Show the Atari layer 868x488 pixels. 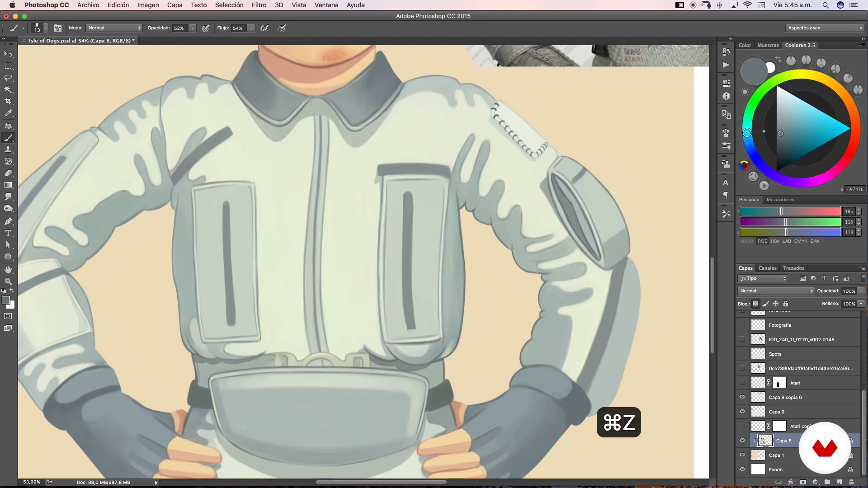coord(742,383)
